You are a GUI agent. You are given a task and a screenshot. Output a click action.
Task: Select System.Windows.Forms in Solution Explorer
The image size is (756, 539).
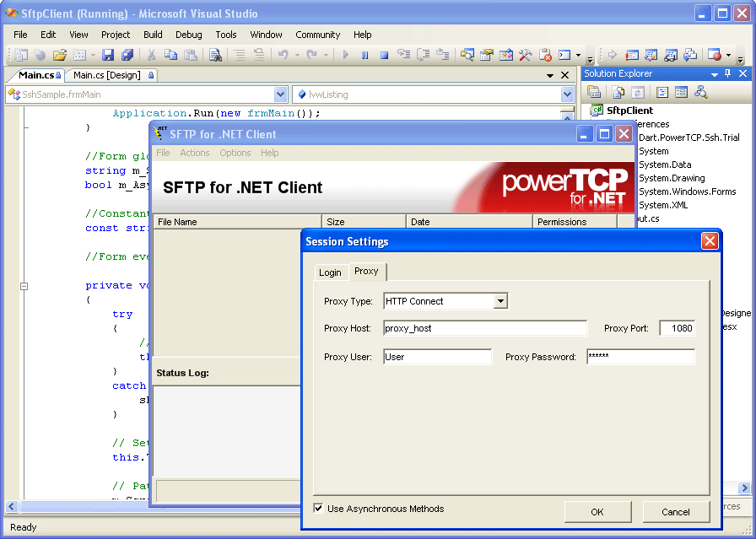click(x=687, y=191)
